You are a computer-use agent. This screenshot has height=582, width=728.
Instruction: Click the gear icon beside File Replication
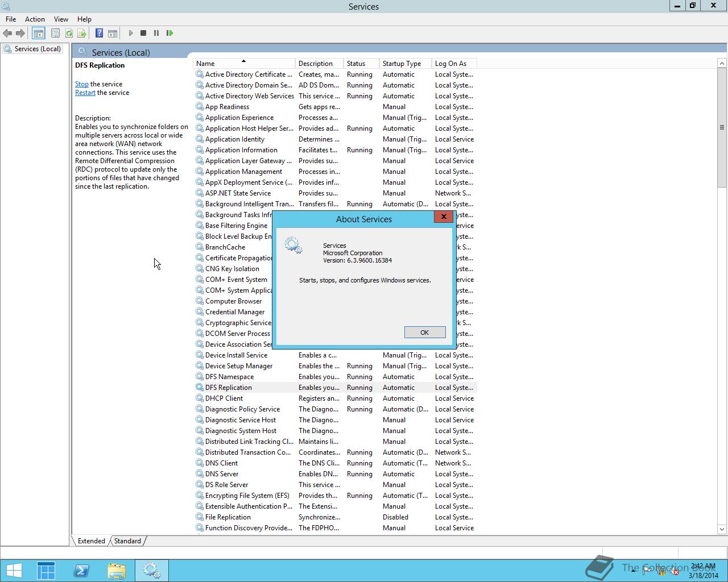coord(199,517)
